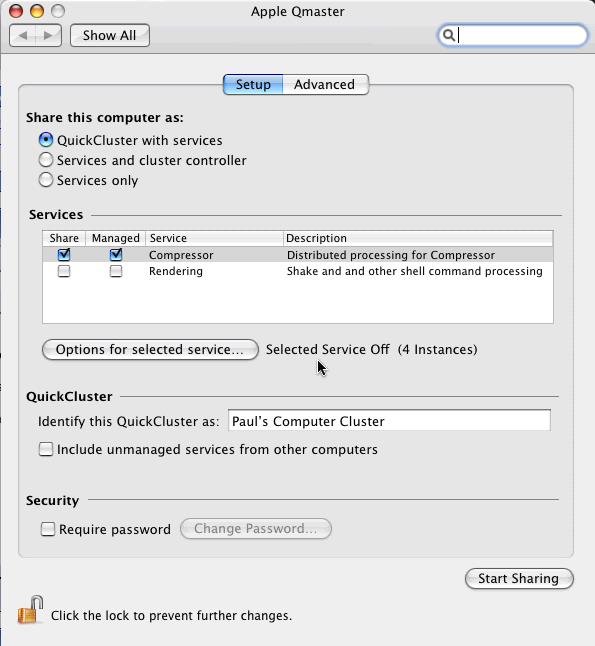
Task: Switch to the Setup tab
Action: [x=253, y=84]
